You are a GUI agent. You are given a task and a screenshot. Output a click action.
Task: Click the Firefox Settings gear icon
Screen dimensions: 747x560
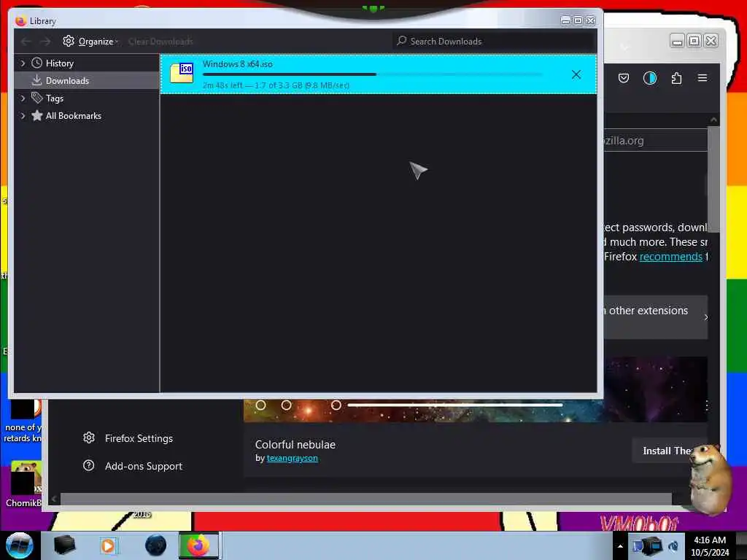click(x=89, y=437)
